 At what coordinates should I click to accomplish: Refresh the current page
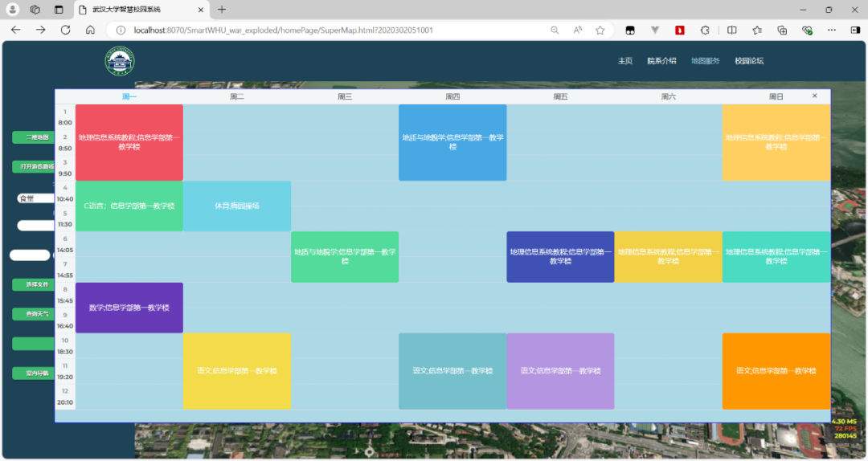point(65,30)
